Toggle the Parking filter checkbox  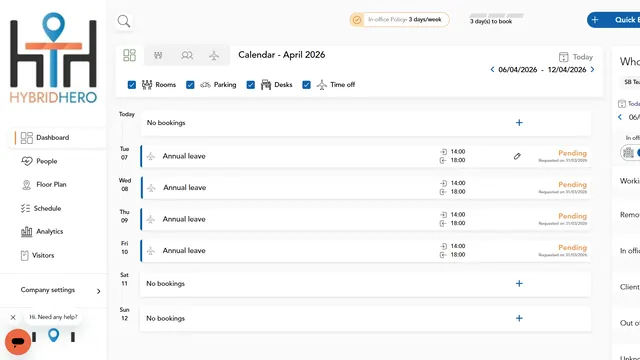pos(190,84)
